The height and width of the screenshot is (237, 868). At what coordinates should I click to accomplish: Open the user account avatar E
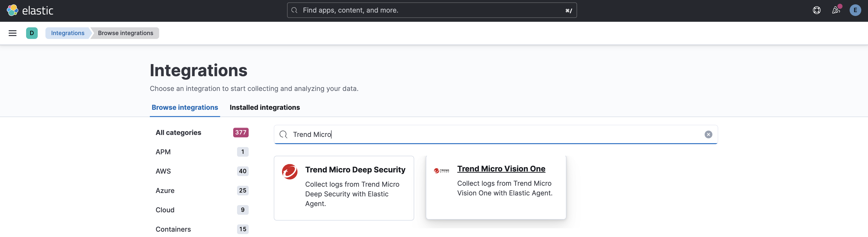point(855,10)
